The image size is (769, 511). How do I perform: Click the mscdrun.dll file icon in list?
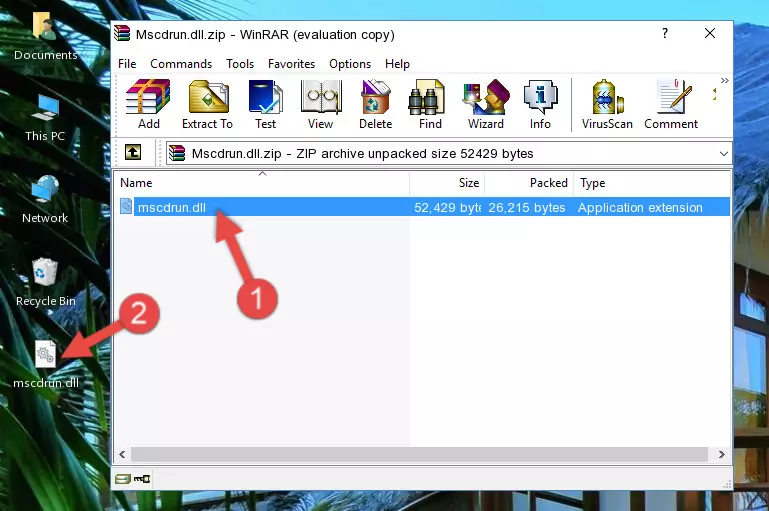click(126, 206)
